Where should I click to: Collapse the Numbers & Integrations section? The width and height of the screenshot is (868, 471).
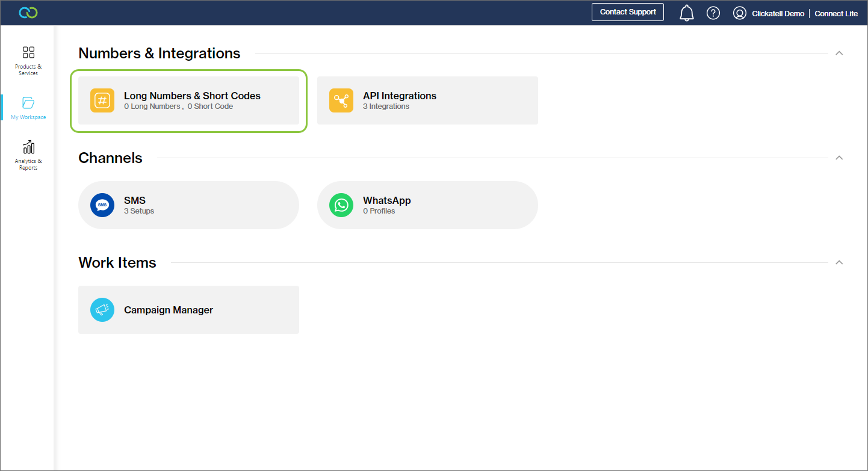839,54
